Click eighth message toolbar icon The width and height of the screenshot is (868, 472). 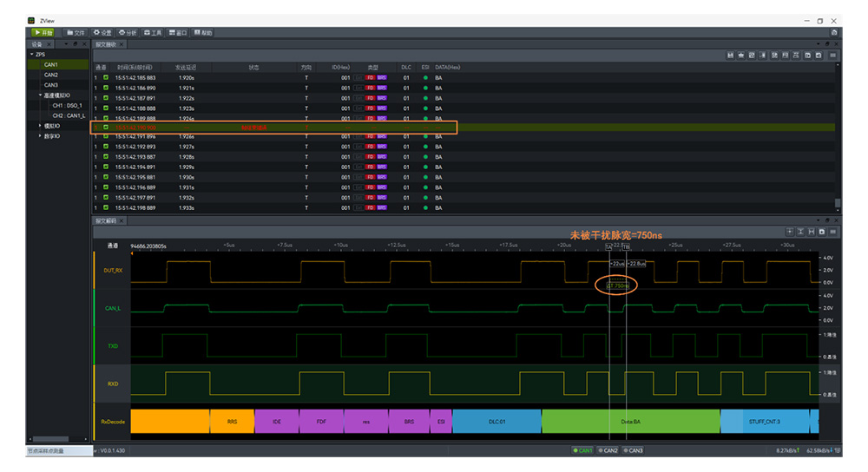coord(807,56)
